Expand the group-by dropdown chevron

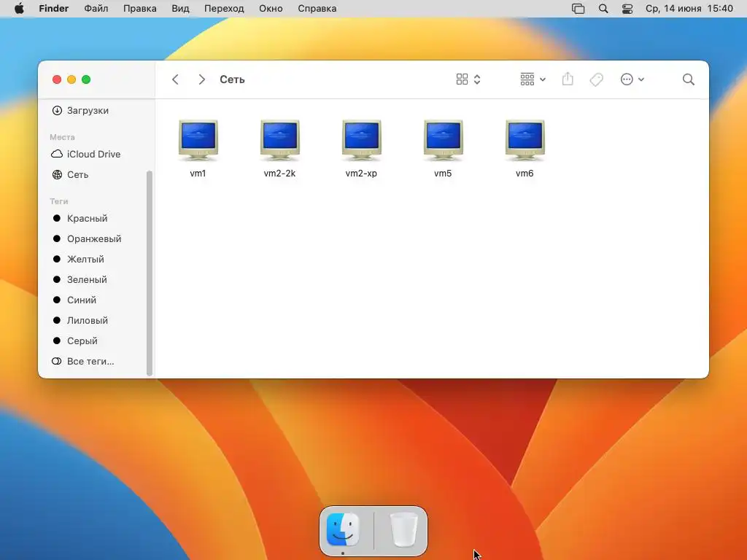tap(543, 79)
